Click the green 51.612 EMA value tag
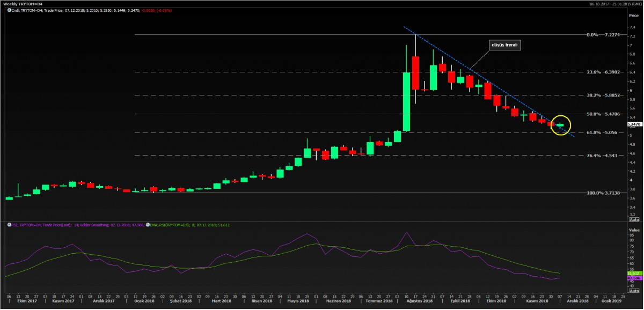Screen dimensions: 644x310 (634, 273)
